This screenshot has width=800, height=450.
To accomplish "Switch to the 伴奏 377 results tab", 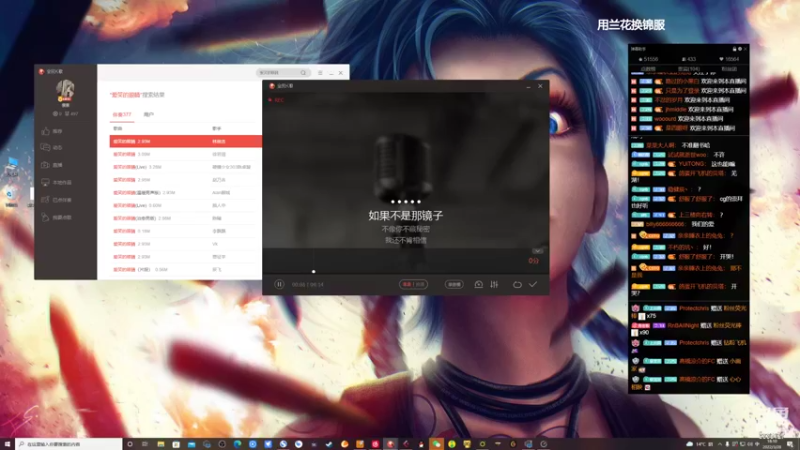I will click(x=122, y=115).
